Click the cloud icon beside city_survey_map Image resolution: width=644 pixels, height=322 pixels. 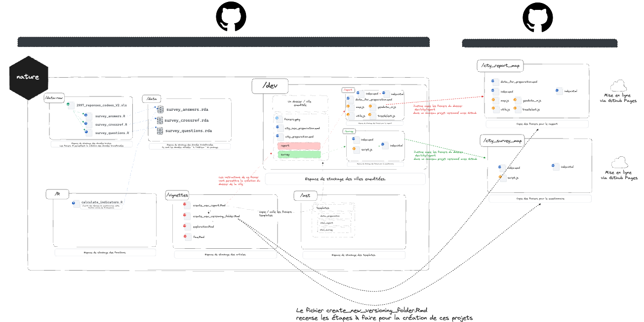[x=619, y=162]
